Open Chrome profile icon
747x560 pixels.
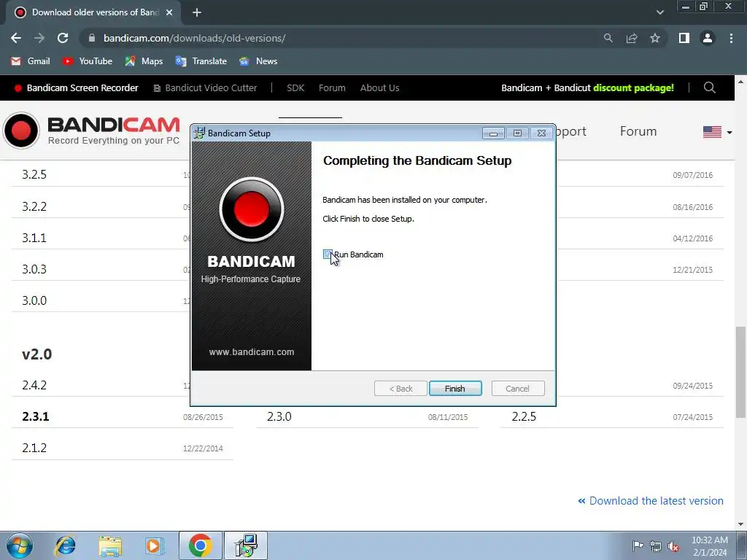[708, 38]
